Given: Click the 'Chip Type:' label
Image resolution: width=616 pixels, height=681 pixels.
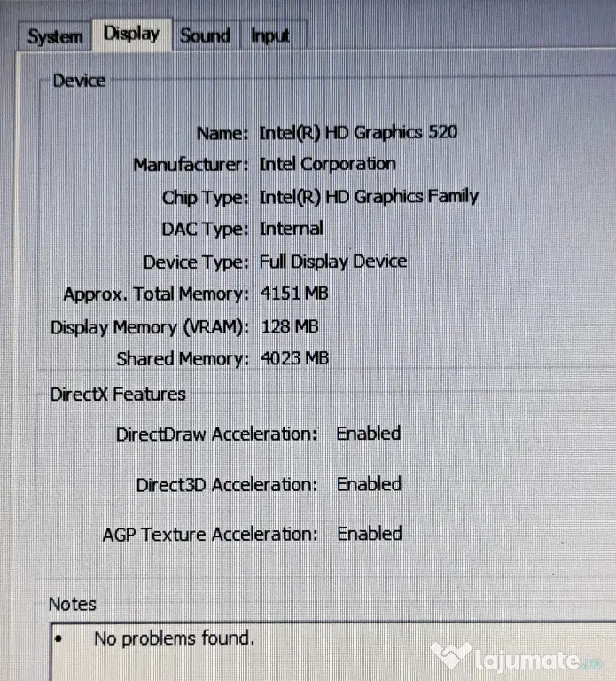Looking at the screenshot, I should coord(205,198).
